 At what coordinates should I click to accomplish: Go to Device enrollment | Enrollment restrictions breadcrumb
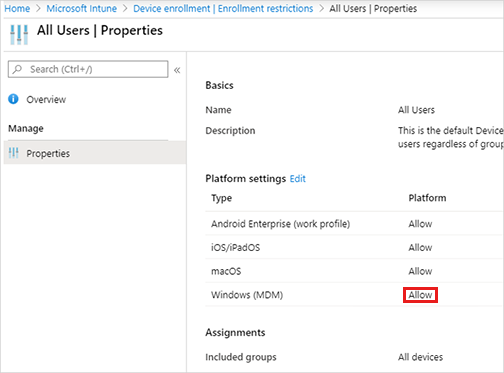pos(223,8)
